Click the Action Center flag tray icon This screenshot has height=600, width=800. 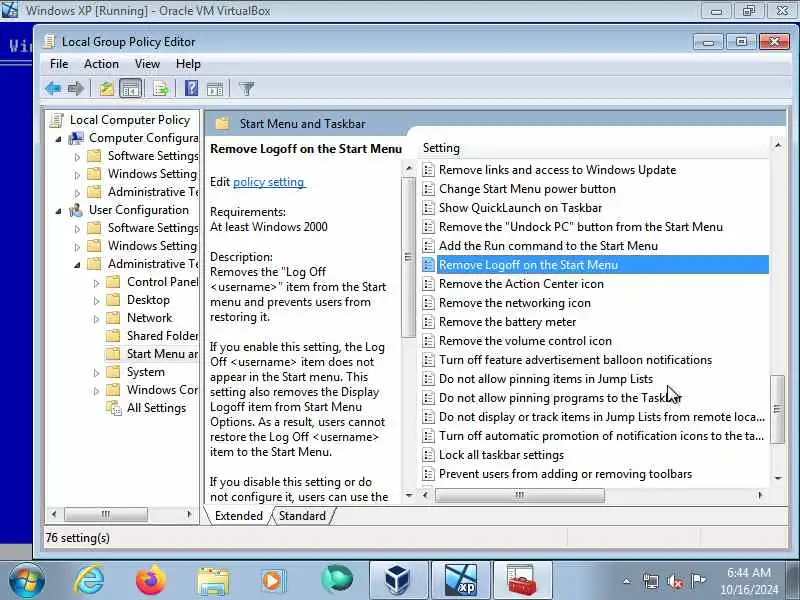pos(698,580)
